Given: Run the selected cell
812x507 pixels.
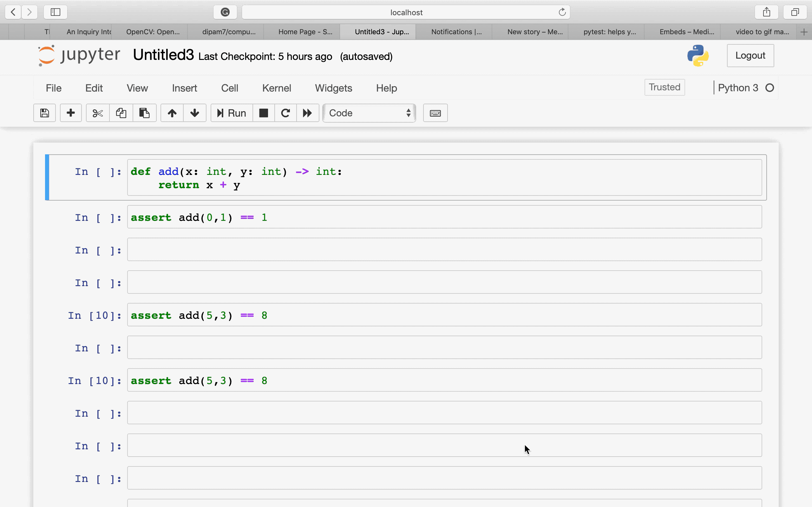Looking at the screenshot, I should (x=231, y=113).
